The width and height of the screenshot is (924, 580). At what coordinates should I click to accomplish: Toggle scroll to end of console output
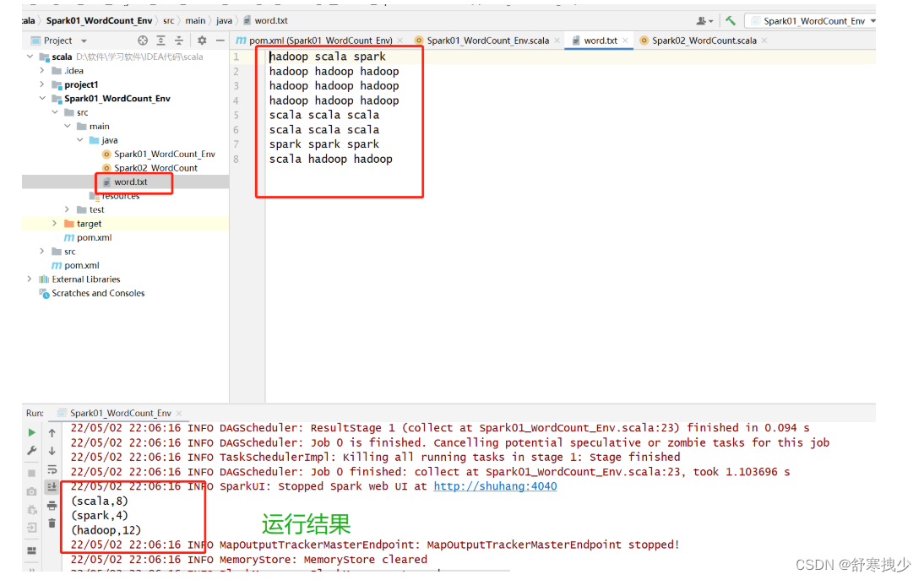(x=52, y=487)
